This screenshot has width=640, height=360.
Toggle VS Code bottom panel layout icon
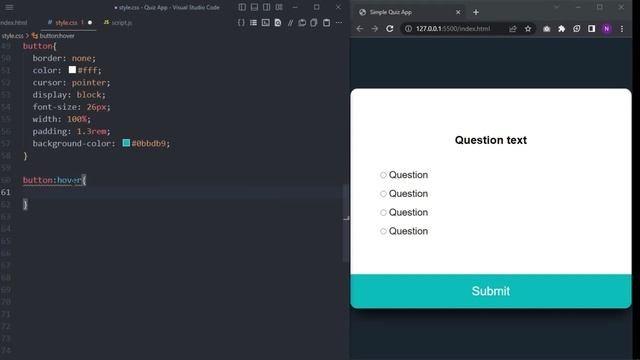[254, 7]
